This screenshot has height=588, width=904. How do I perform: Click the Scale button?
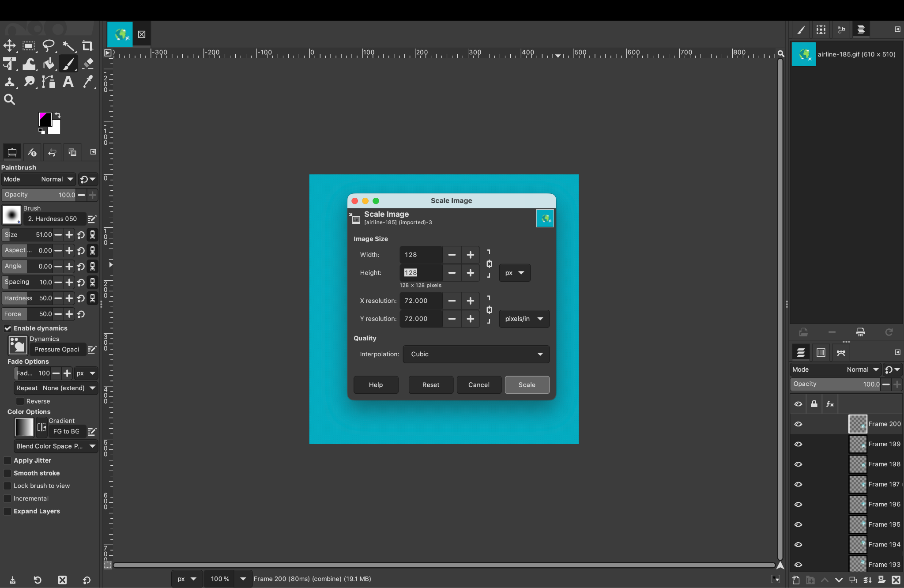click(527, 384)
